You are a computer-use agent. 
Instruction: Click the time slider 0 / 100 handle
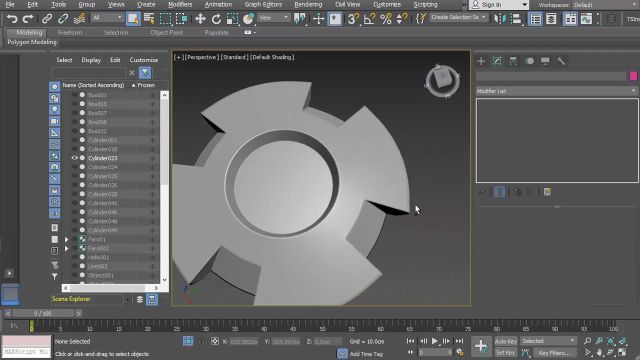(43, 313)
